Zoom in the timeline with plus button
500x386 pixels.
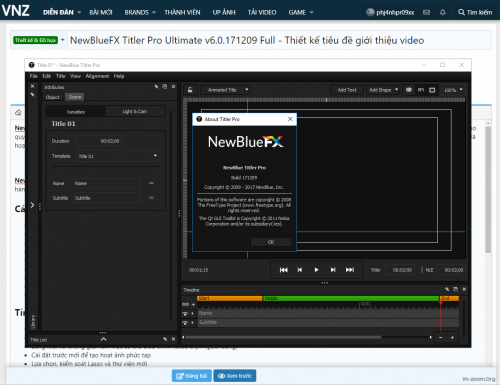click(x=452, y=337)
